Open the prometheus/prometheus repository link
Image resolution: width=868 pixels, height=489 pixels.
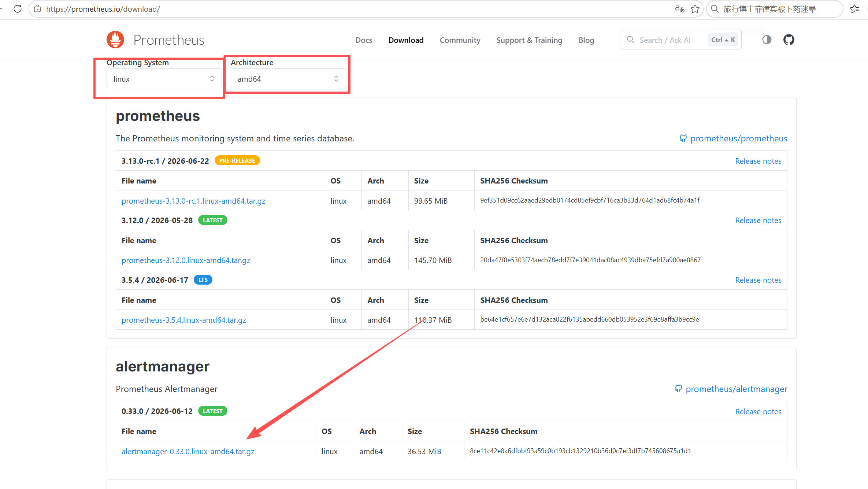click(x=739, y=138)
